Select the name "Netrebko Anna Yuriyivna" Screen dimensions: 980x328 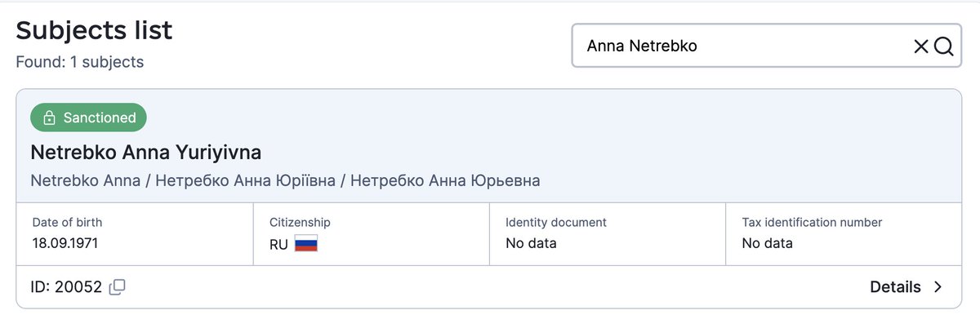[x=145, y=153]
